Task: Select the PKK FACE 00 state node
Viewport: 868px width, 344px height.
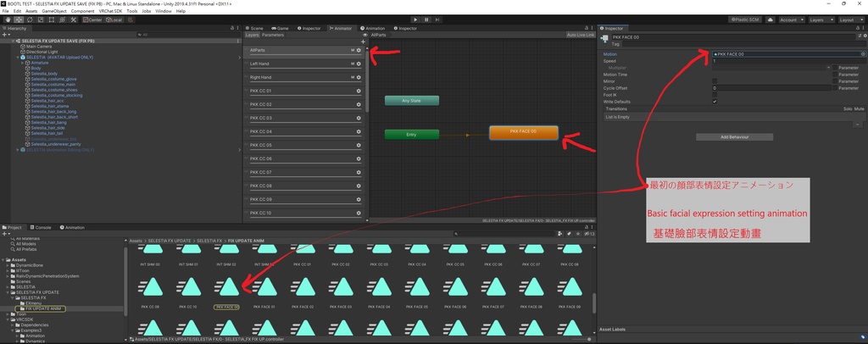Action: click(524, 133)
